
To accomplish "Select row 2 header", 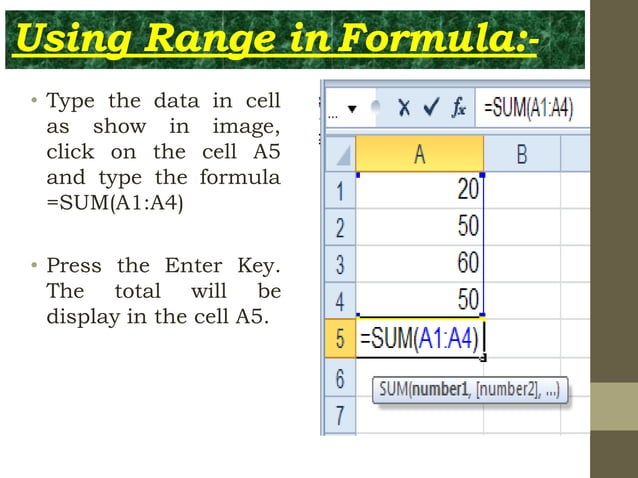I will click(341, 227).
